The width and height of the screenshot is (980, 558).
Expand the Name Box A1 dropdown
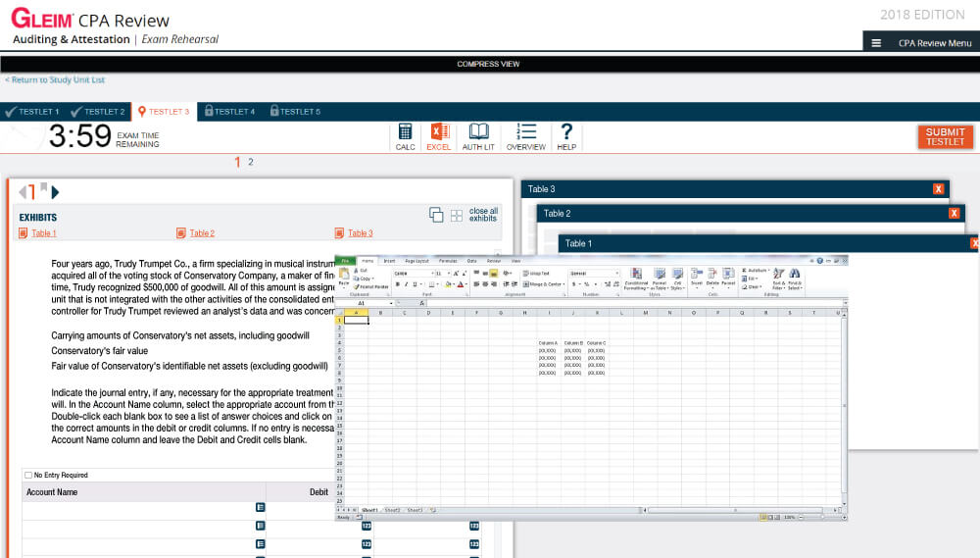(391, 303)
